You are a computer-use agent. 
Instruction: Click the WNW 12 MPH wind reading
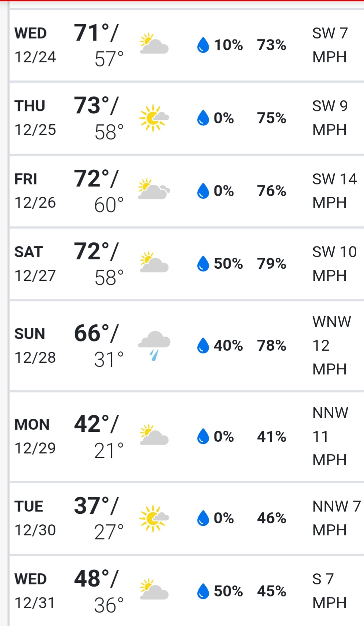331,345
